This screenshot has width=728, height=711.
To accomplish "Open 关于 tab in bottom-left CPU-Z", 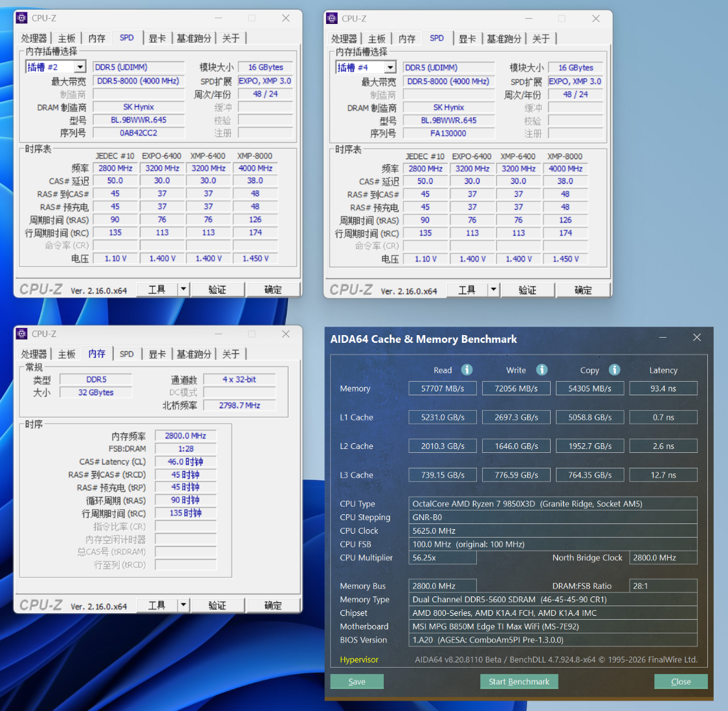I will 231,354.
